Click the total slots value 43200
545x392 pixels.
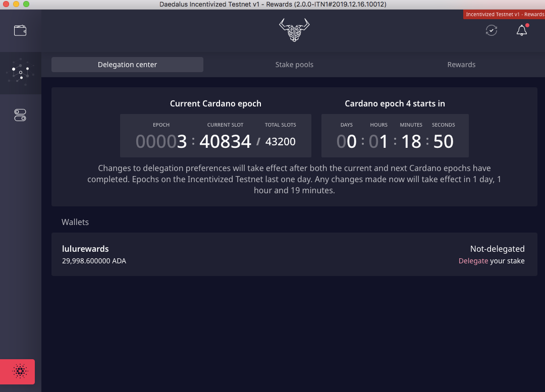pos(280,141)
